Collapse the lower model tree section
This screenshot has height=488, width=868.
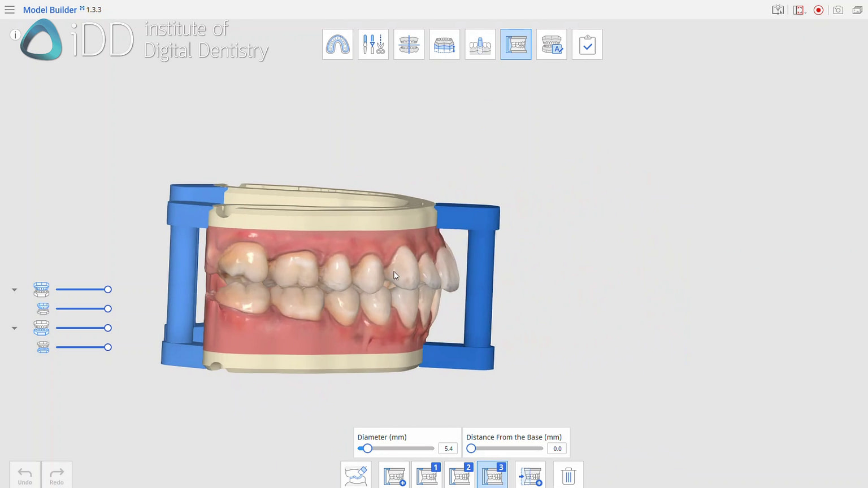14,328
